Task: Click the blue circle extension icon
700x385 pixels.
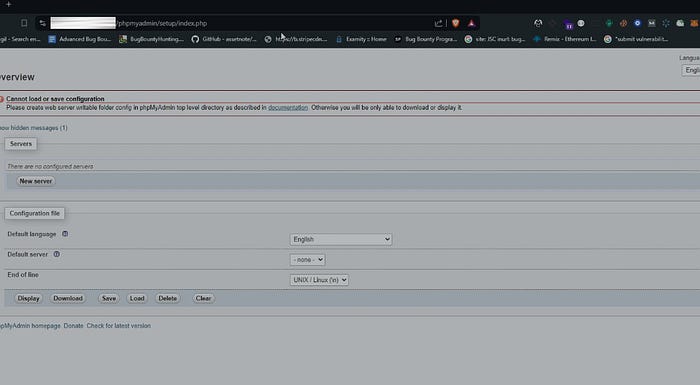Action: 638,23
